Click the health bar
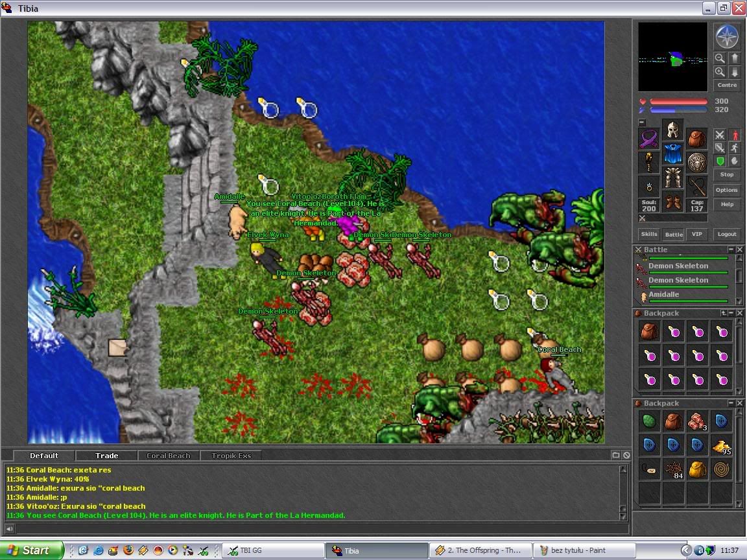The width and height of the screenshot is (747, 560). pos(678,101)
